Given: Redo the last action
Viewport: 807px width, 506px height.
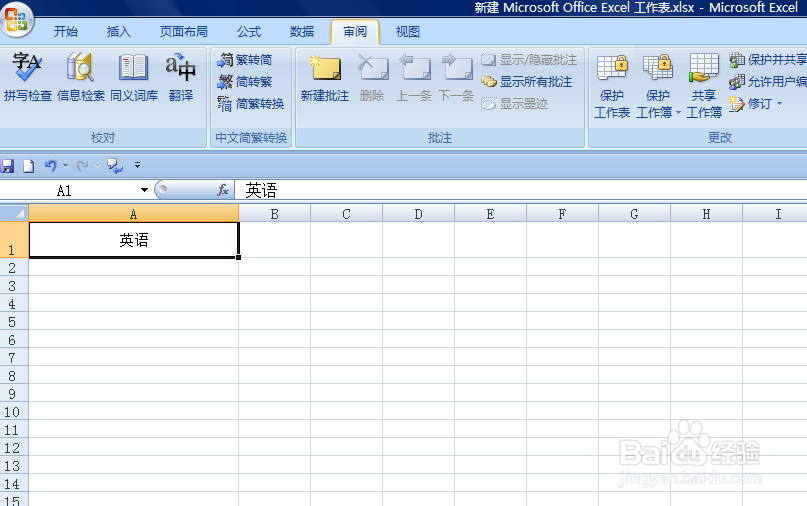Looking at the screenshot, I should 82,166.
